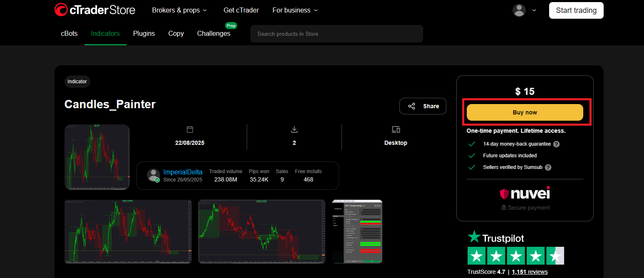644x278 pixels.
Task: Click the Nuvei payment logo
Action: point(525,194)
